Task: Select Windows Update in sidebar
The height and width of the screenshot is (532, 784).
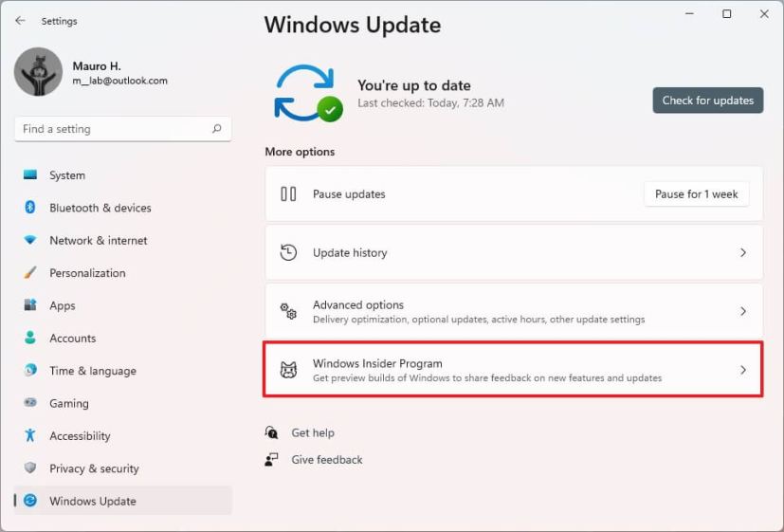Action: 123,501
